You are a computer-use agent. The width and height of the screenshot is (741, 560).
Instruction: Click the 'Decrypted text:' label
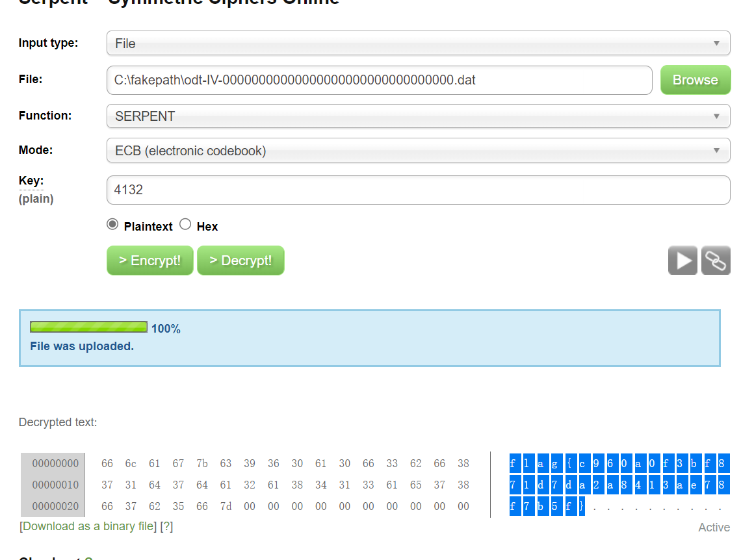tap(58, 422)
